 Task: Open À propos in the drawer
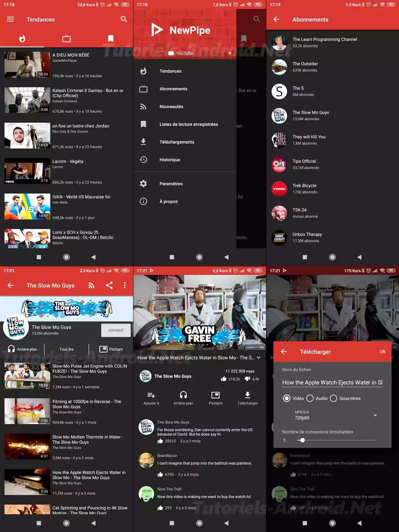point(185,201)
